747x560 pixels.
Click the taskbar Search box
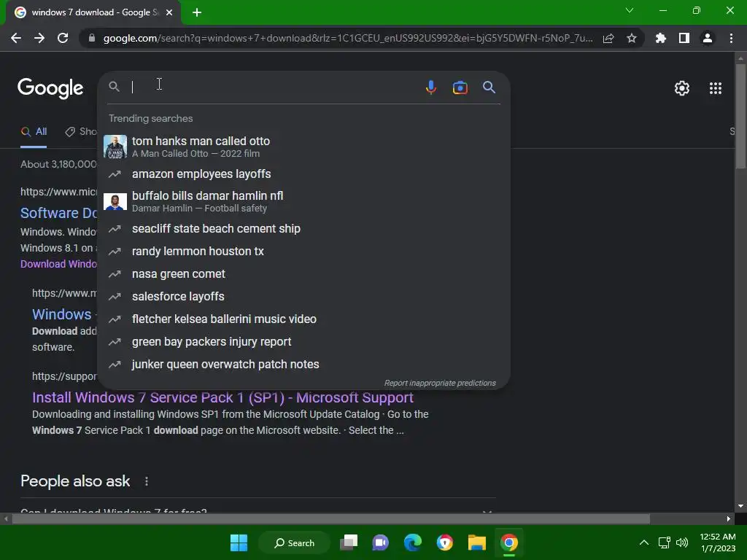click(x=294, y=542)
